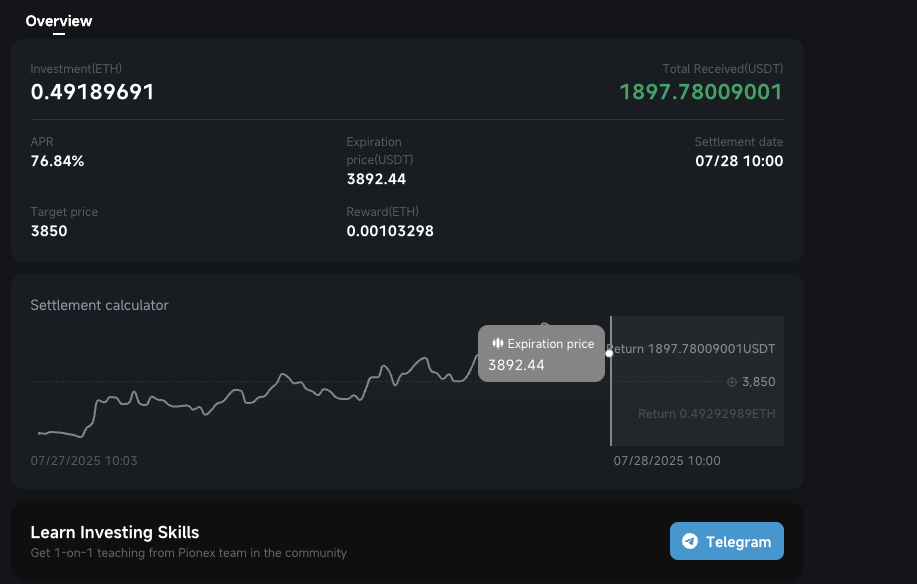Click the Reward(ETH) value 0.00103298
The image size is (917, 584).
click(390, 231)
